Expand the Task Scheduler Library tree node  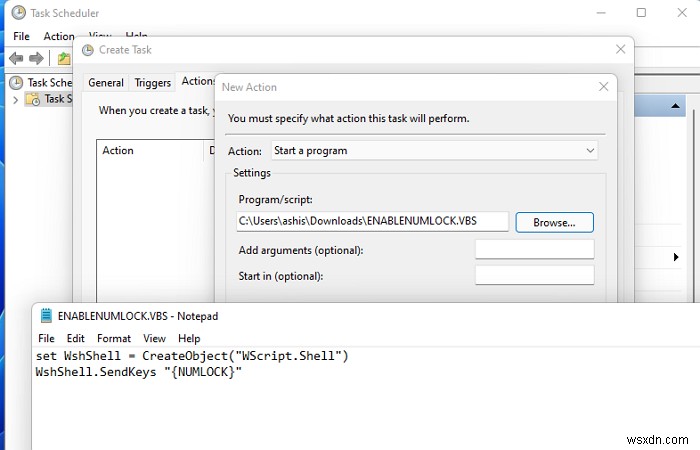coord(15,99)
